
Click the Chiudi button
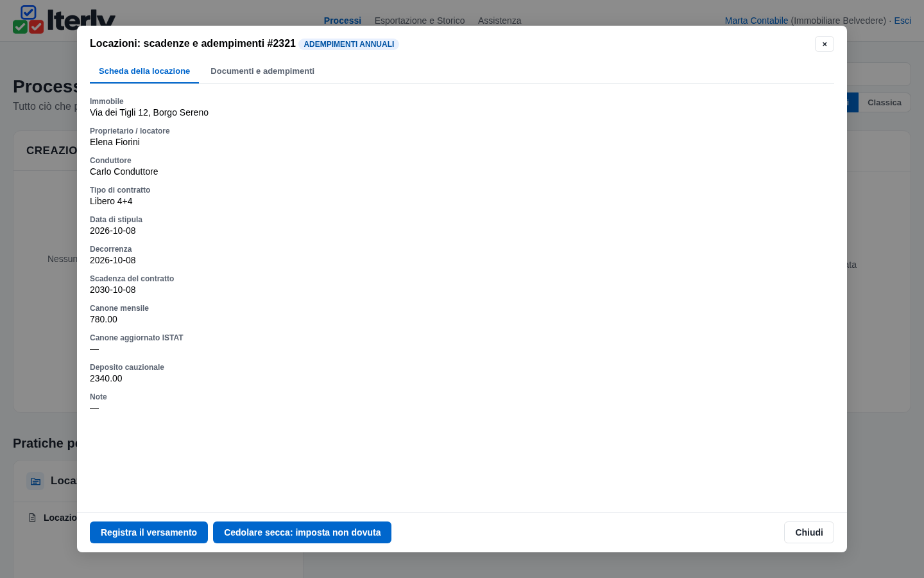click(809, 532)
